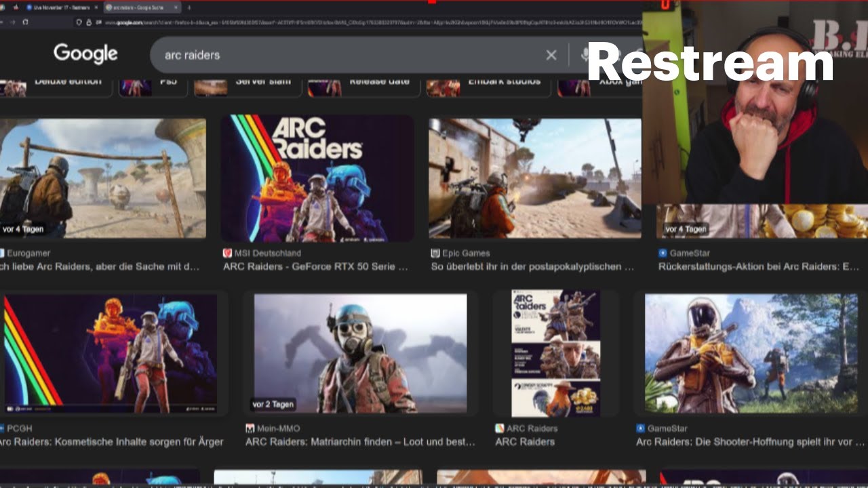Screen dimensions: 868x488
Task: Open 'Matriarchin finden – Loot' result link
Action: coord(360,442)
